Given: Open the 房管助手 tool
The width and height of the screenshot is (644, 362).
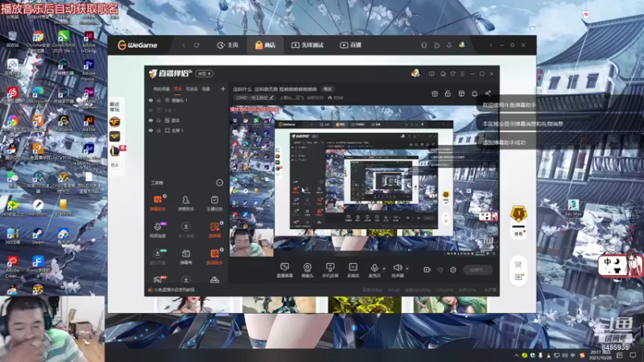Looking at the screenshot, I should click(186, 204).
